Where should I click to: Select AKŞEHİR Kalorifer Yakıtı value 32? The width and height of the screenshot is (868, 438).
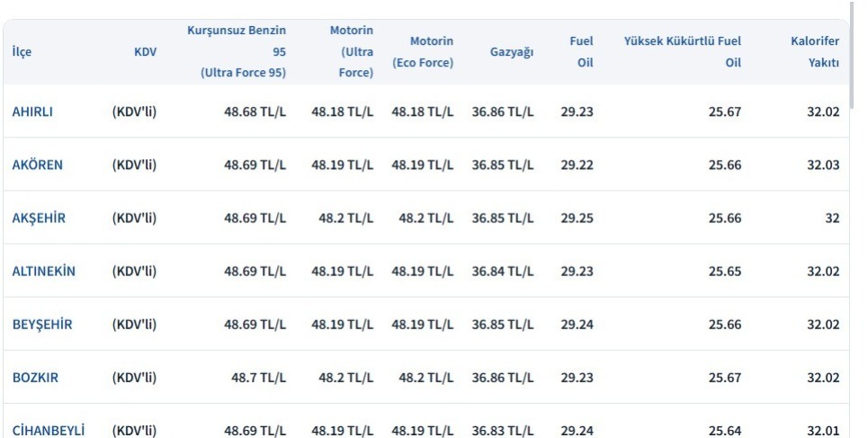[x=832, y=218]
